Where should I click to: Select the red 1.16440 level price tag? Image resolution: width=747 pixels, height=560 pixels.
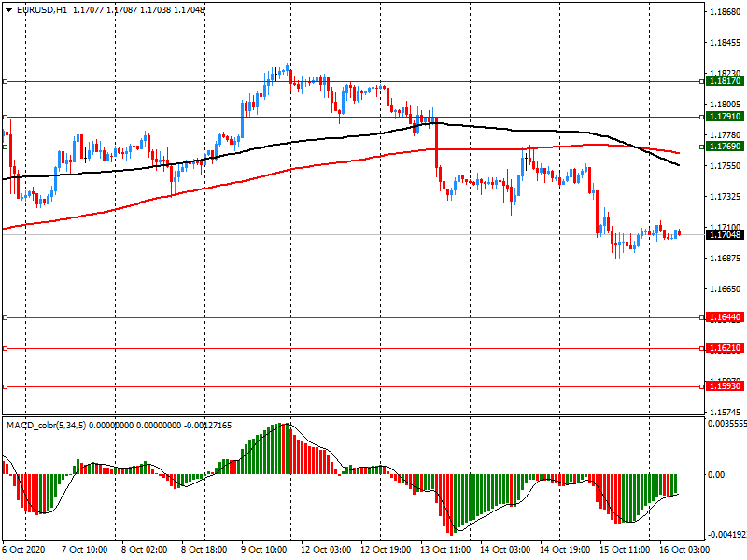[x=725, y=317]
